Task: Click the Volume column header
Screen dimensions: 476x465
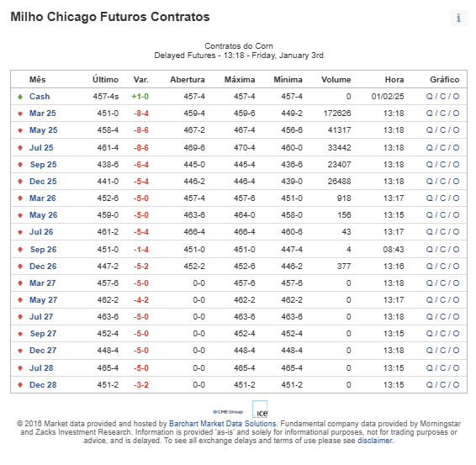Action: 336,80
